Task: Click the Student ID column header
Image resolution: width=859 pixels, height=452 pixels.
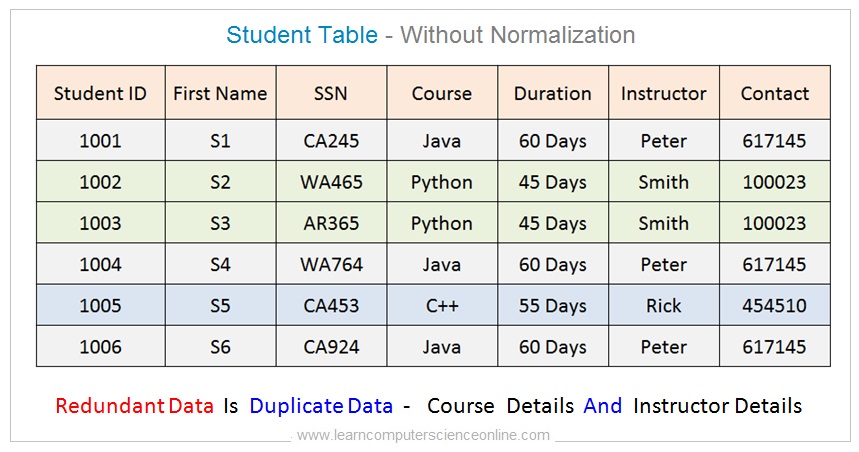Action: click(100, 93)
